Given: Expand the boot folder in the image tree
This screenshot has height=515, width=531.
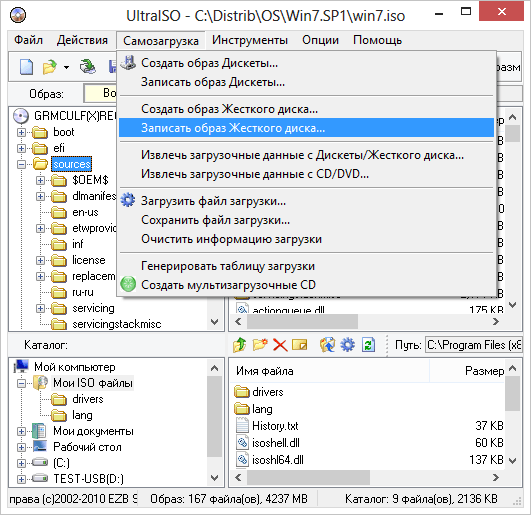Looking at the screenshot, I should coord(21,132).
